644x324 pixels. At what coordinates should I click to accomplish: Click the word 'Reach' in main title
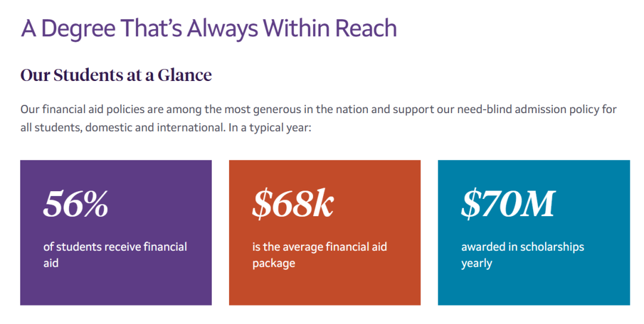[366, 29]
